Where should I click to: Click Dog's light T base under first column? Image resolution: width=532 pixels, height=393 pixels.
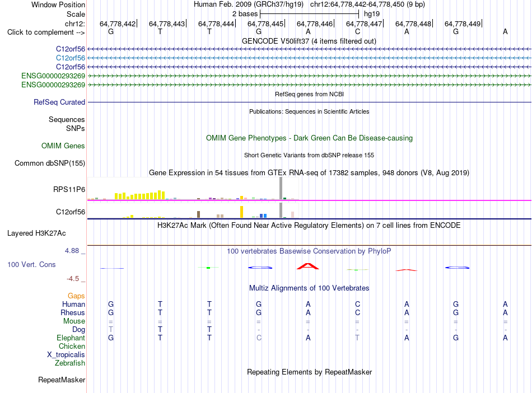point(111,330)
